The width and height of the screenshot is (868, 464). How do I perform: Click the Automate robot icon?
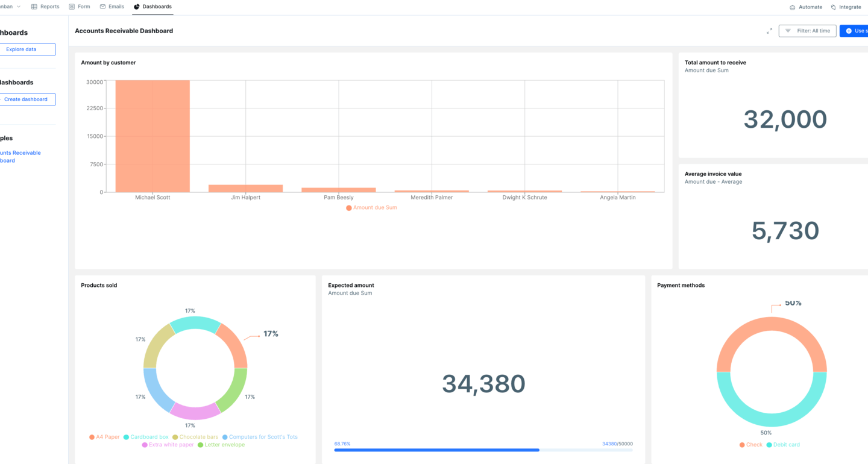click(x=792, y=7)
